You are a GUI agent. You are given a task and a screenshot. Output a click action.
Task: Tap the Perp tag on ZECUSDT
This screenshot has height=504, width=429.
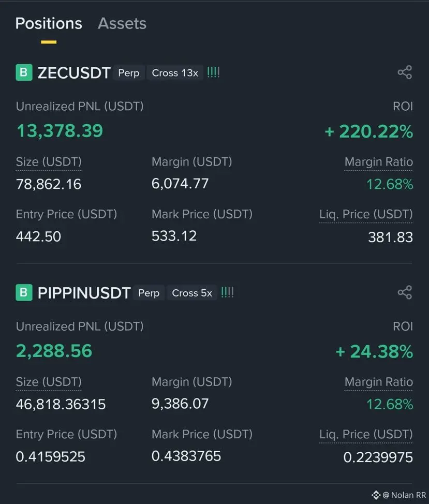point(128,73)
